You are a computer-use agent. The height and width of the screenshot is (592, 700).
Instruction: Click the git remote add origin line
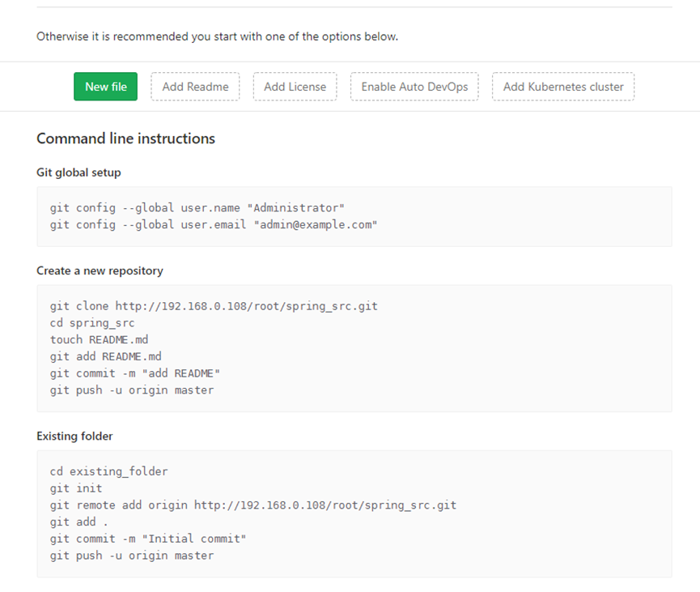point(252,505)
